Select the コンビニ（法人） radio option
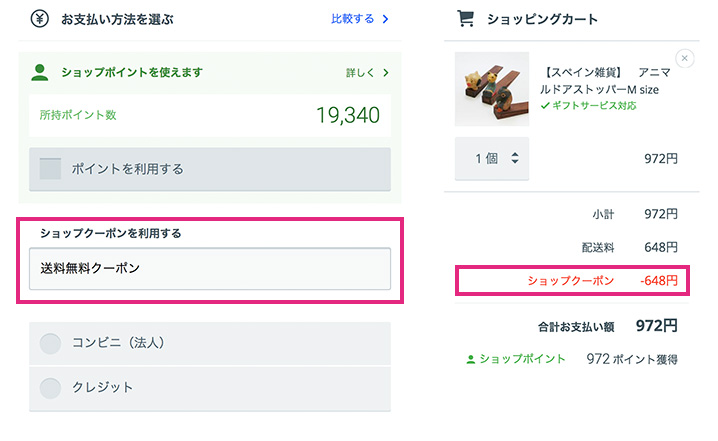Image resolution: width=718 pixels, height=441 pixels. pos(50,343)
